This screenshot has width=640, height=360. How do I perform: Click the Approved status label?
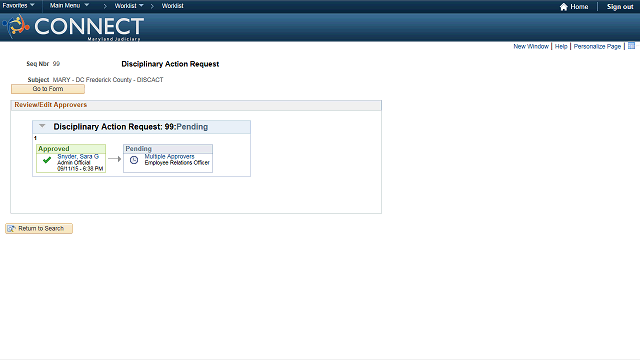point(53,149)
